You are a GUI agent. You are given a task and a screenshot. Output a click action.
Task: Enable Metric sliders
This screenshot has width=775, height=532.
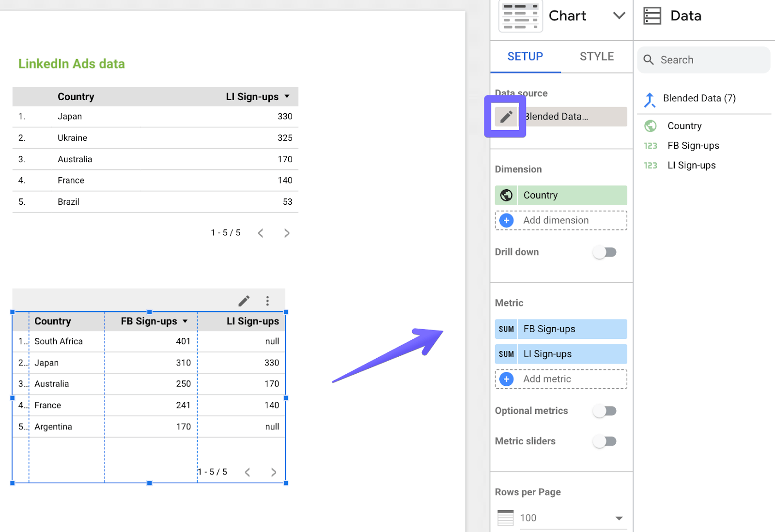tap(605, 441)
